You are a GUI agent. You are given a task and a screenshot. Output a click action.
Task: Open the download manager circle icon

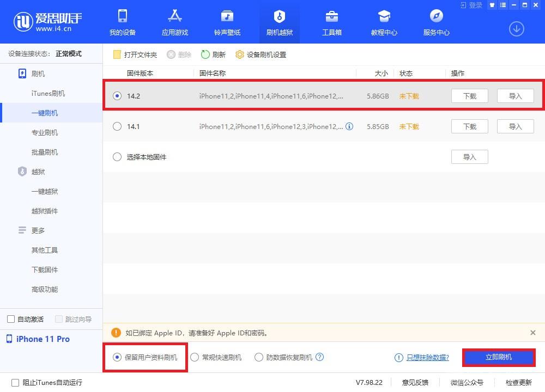point(516,29)
